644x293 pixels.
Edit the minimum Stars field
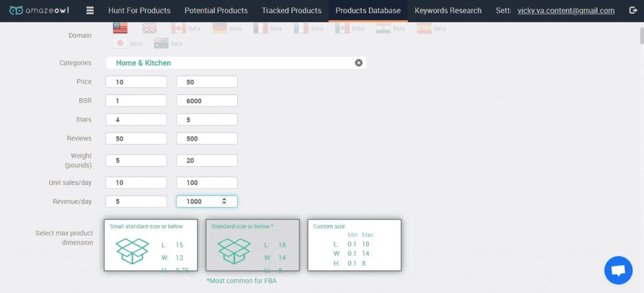[136, 119]
